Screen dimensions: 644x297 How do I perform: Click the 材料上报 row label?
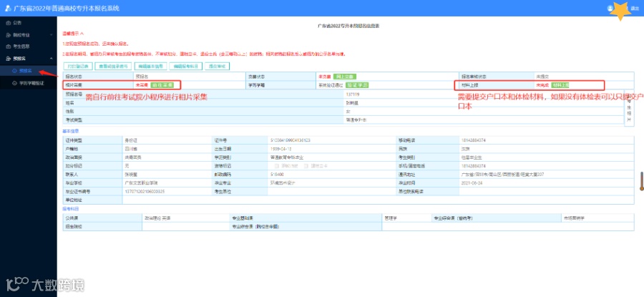469,85
